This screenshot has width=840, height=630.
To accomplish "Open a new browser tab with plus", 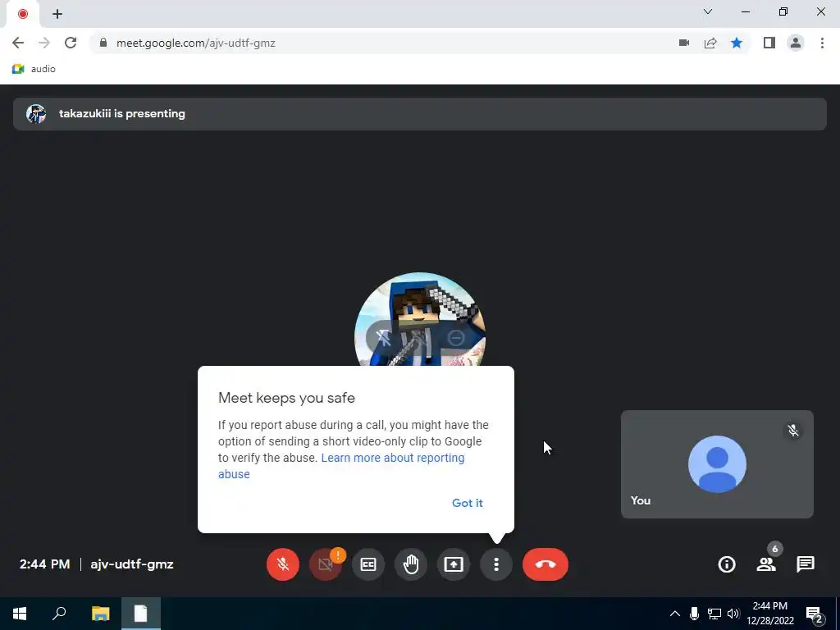I will point(57,14).
